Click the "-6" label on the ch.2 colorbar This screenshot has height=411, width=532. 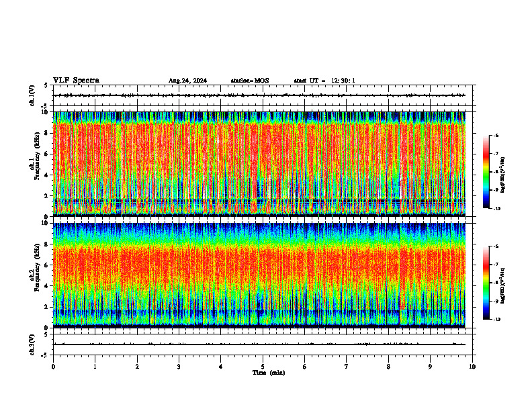(x=496, y=246)
